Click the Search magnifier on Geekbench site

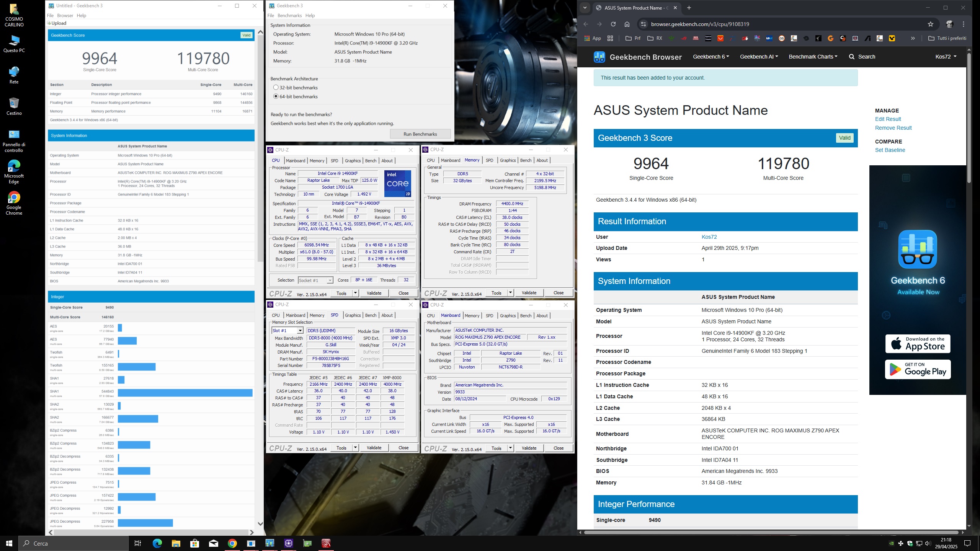pos(852,57)
